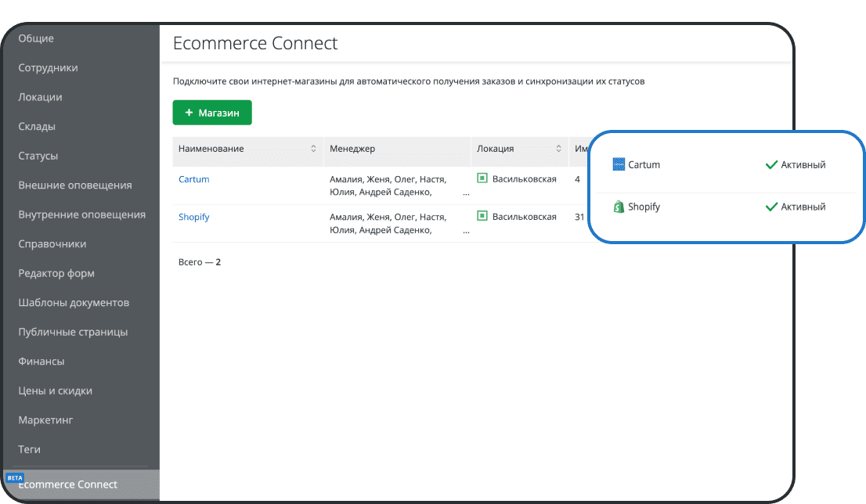Image resolution: width=866 pixels, height=504 pixels.
Task: Open the Теги section
Action: (29, 448)
